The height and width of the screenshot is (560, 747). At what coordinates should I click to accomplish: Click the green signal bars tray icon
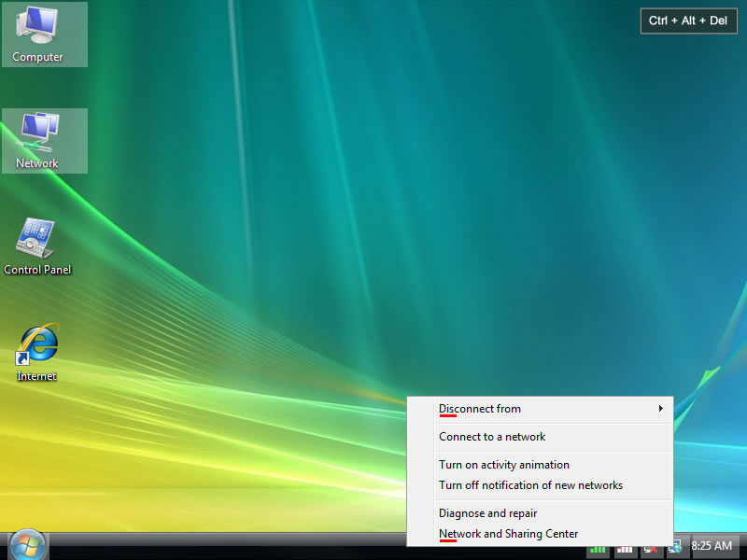pyautogui.click(x=598, y=549)
